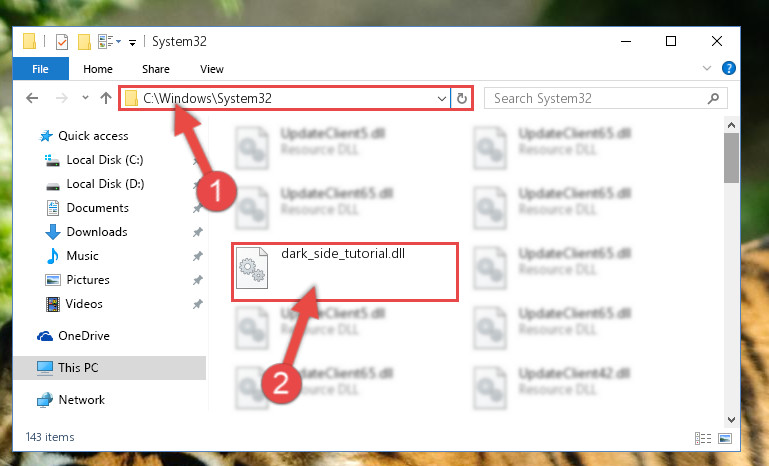Go back with the left arrow

[32, 98]
